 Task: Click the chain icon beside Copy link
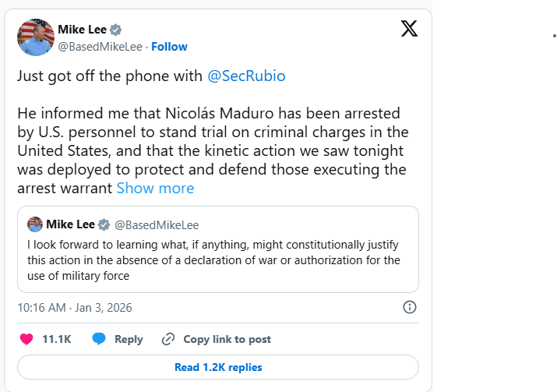click(x=168, y=339)
